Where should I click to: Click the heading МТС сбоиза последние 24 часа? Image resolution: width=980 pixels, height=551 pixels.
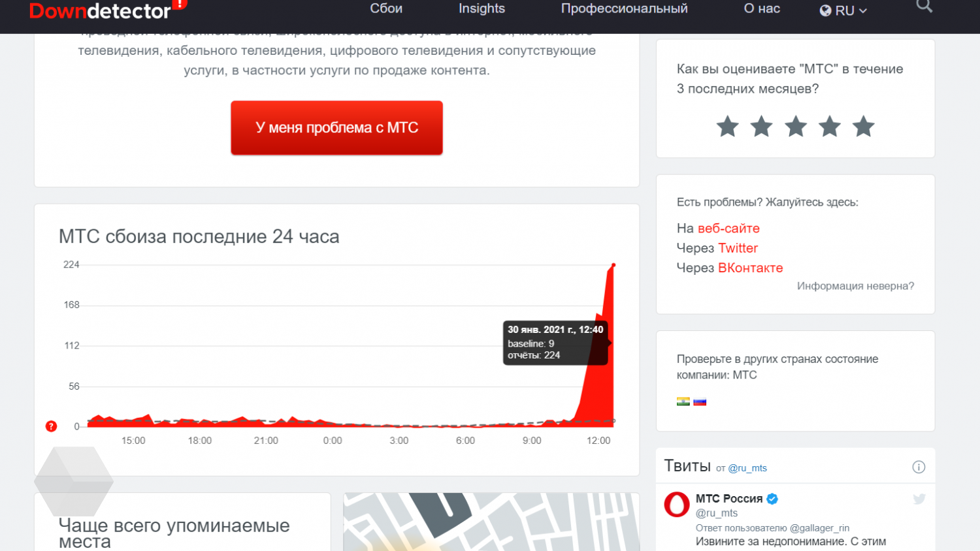pos(199,236)
